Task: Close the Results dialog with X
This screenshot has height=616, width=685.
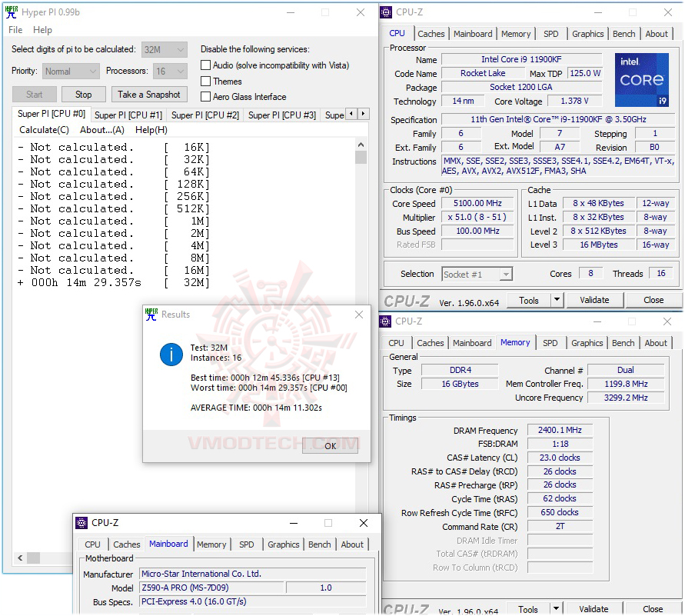Action: (359, 315)
